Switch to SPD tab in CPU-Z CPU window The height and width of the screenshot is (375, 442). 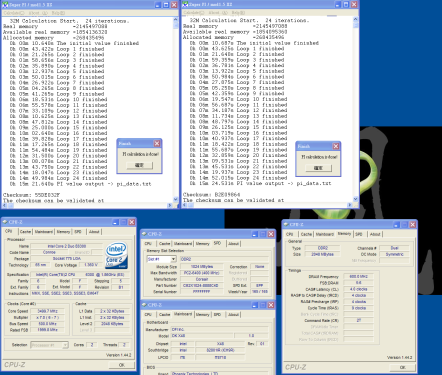point(78,232)
